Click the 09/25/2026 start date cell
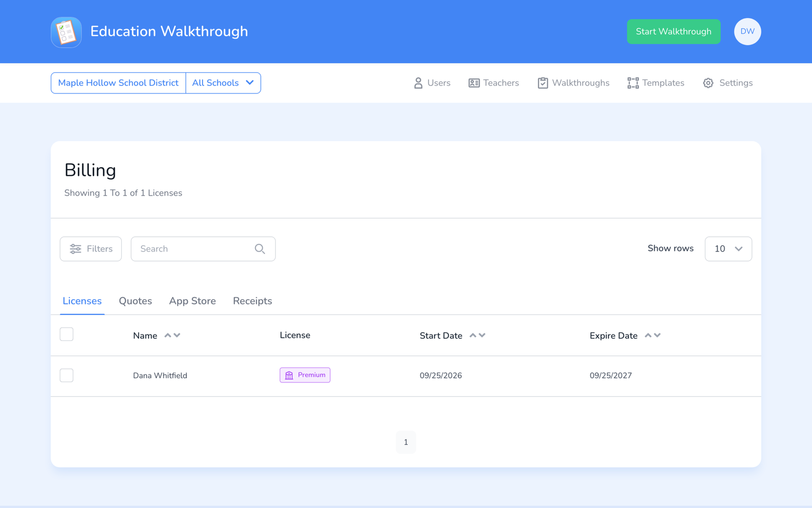Image resolution: width=812 pixels, height=508 pixels. tap(441, 375)
